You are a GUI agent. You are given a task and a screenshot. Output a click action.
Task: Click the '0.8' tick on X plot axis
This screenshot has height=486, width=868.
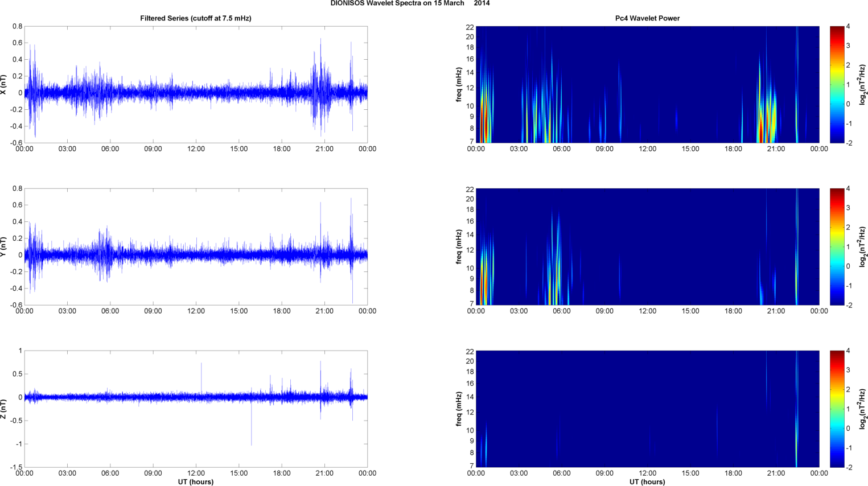click(x=17, y=27)
